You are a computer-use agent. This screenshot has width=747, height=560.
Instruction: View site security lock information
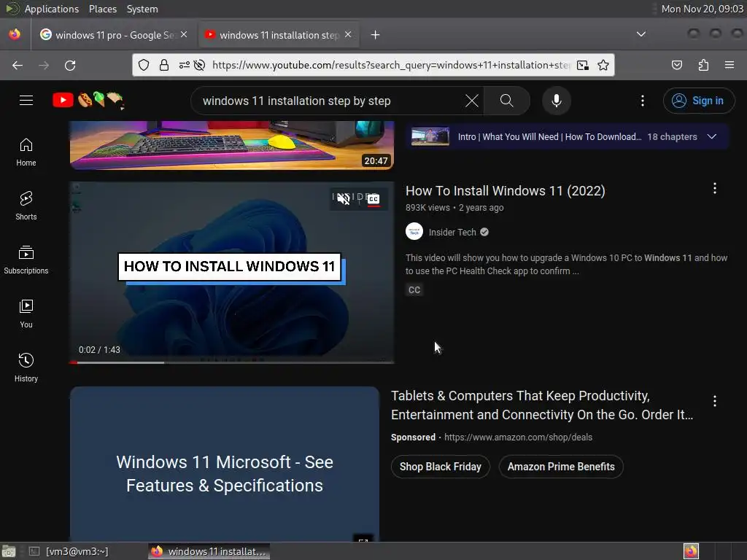pyautogui.click(x=164, y=65)
